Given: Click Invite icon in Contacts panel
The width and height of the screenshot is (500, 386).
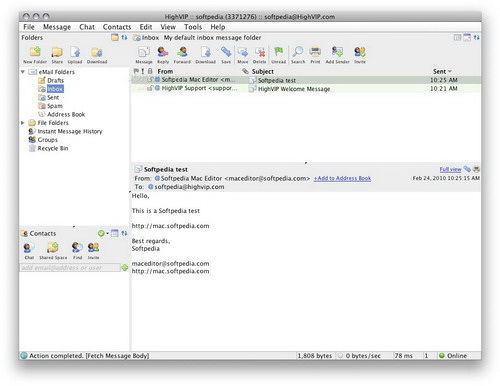Looking at the screenshot, I should (94, 248).
